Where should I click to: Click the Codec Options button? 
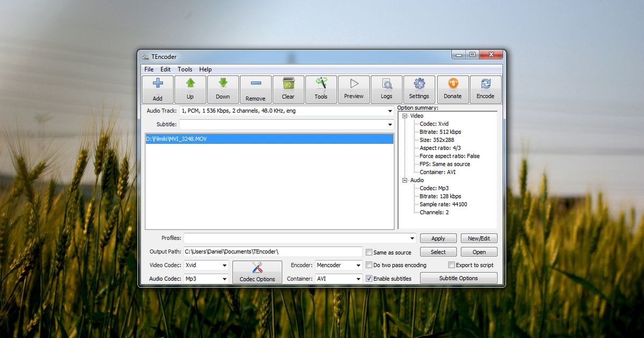[x=257, y=272]
